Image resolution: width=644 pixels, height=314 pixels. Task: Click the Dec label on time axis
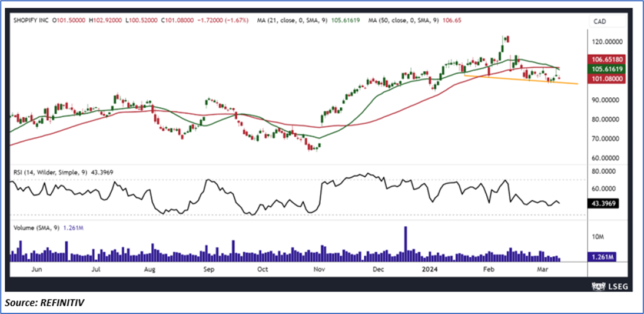[378, 270]
